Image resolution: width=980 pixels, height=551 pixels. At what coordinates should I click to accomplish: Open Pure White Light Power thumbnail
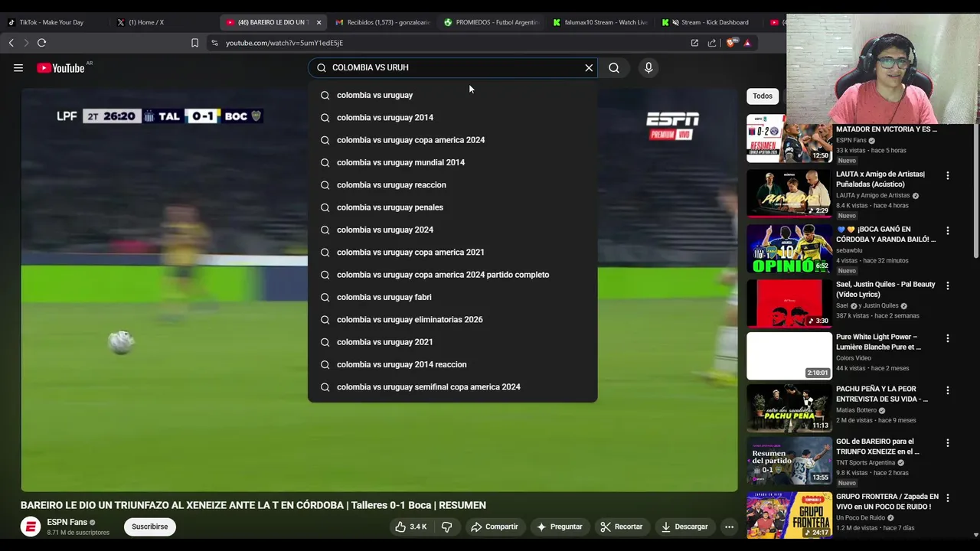click(x=789, y=356)
